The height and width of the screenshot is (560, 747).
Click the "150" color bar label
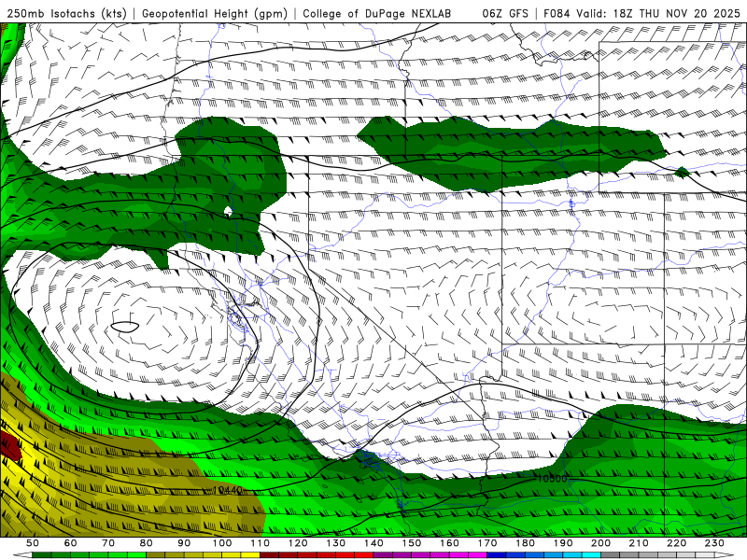(x=412, y=543)
